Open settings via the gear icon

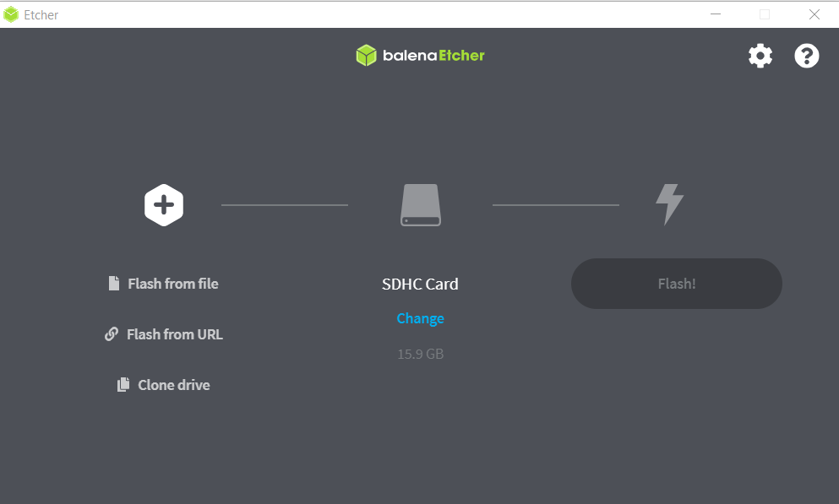pyautogui.click(x=760, y=56)
